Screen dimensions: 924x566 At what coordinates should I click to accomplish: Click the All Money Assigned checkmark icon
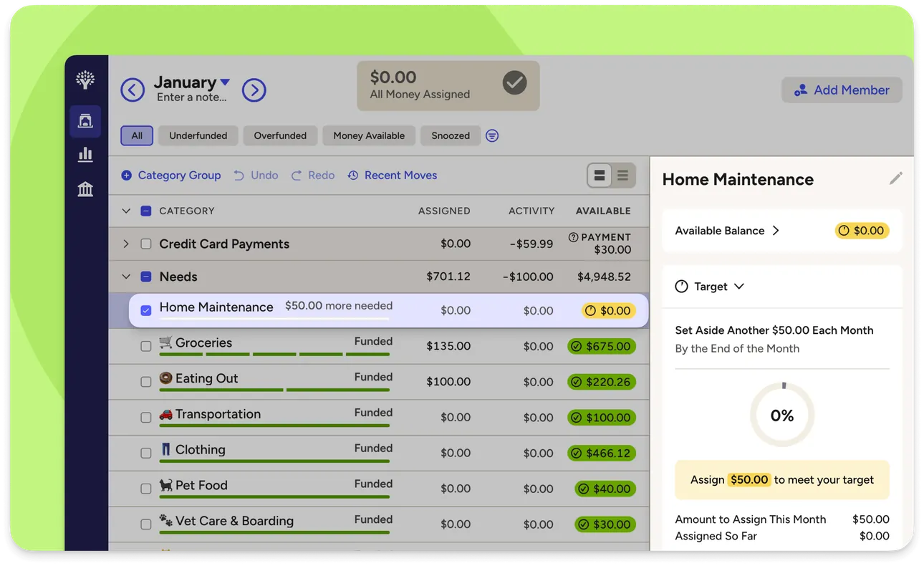pyautogui.click(x=514, y=82)
